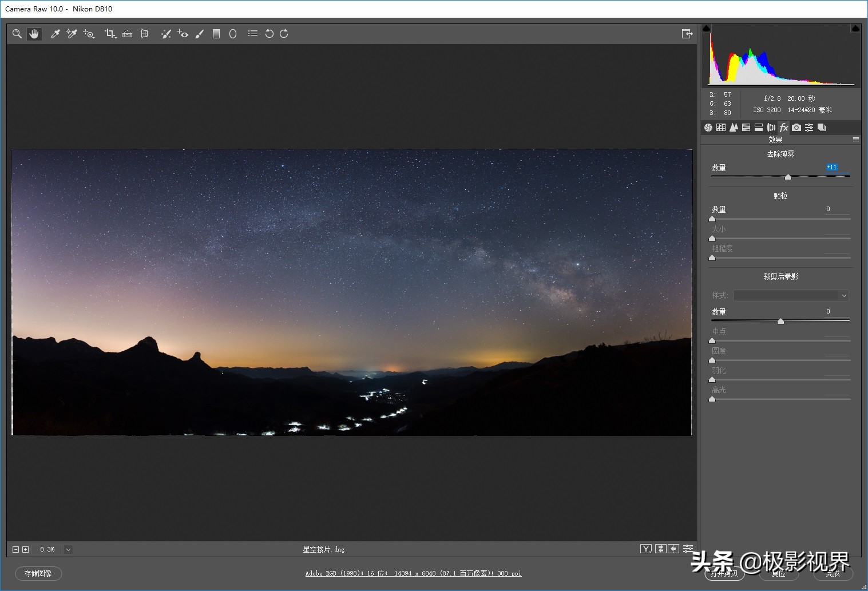Select the Graduated Filter tool

(x=216, y=34)
